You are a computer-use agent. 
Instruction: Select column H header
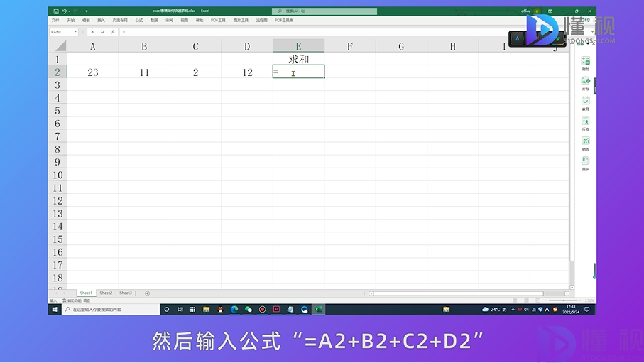point(452,46)
